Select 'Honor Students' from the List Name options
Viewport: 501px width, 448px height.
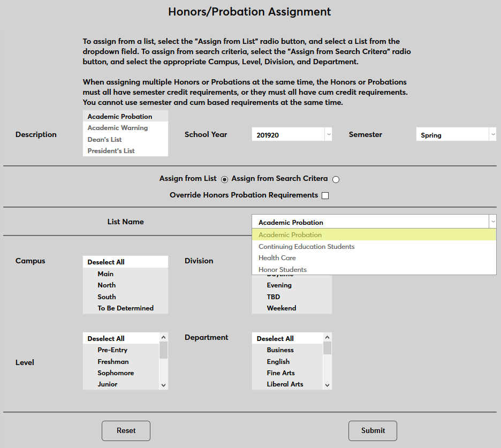point(283,269)
